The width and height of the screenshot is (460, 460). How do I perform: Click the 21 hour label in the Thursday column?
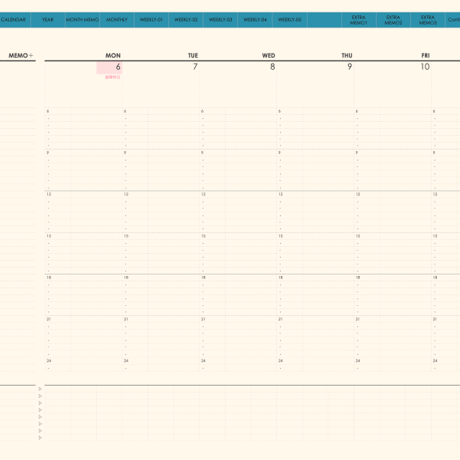click(x=281, y=319)
